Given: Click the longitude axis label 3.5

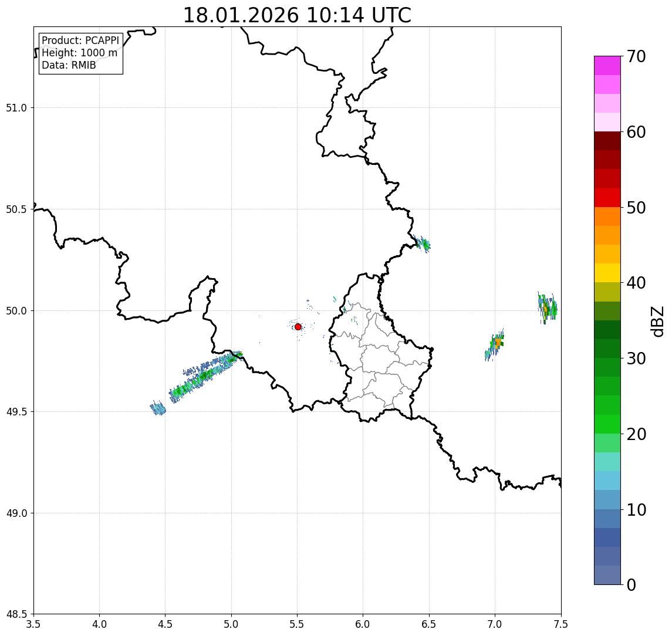Looking at the screenshot, I should 33,624.
